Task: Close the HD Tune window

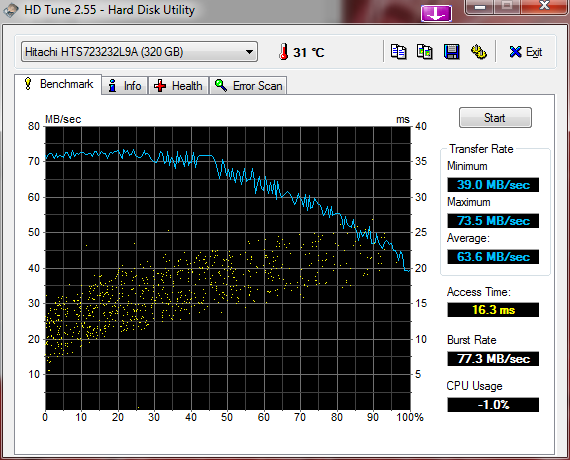Action: pyautogui.click(x=544, y=6)
